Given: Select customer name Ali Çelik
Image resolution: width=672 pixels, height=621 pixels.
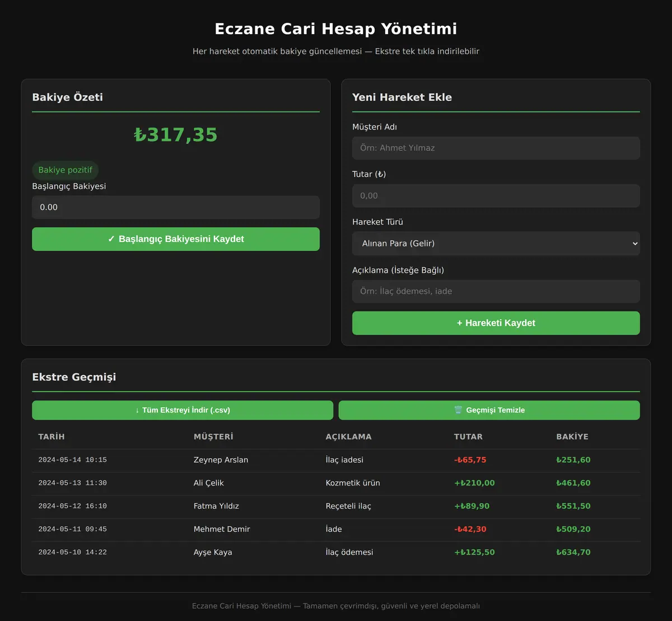Looking at the screenshot, I should point(209,483).
